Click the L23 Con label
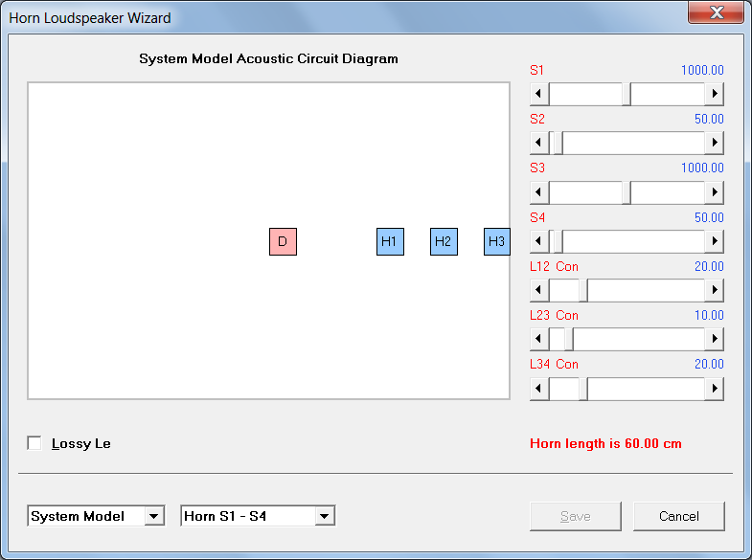 (554, 316)
